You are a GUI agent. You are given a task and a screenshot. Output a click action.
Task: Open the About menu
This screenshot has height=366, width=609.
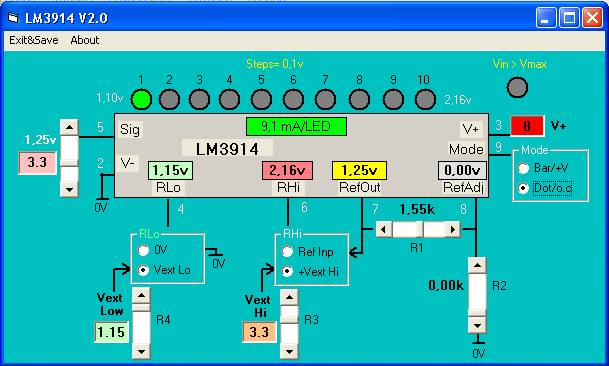coord(85,40)
